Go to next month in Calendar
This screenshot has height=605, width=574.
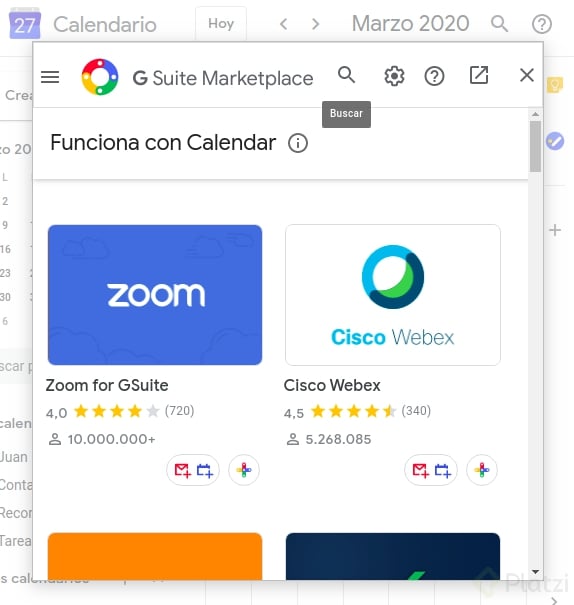pyautogui.click(x=316, y=24)
